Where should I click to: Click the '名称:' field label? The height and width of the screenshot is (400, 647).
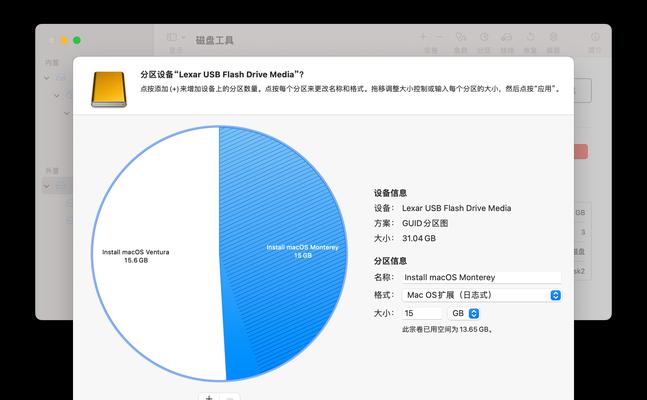click(384, 277)
